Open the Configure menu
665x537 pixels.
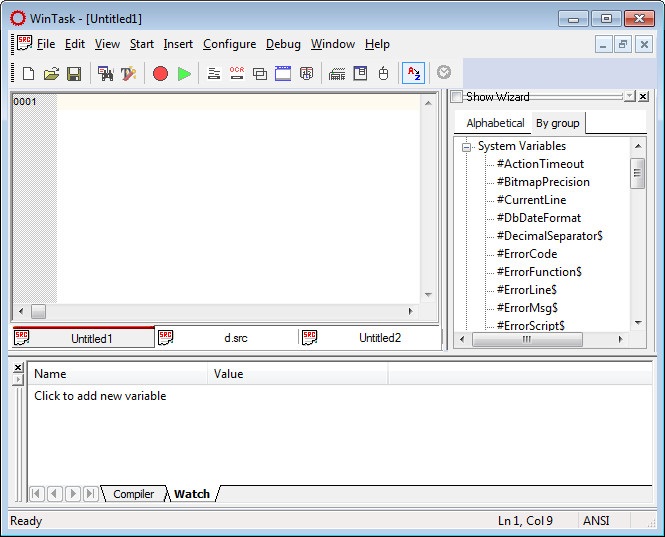(x=229, y=44)
